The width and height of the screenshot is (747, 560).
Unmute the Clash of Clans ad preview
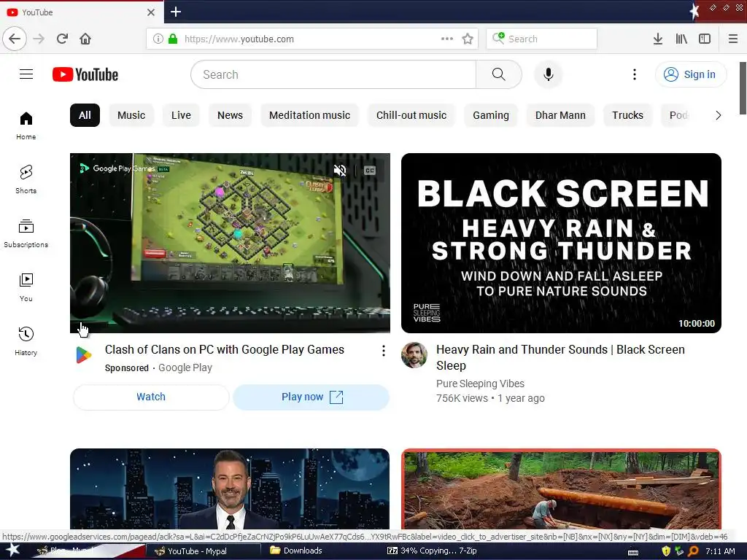[340, 171]
